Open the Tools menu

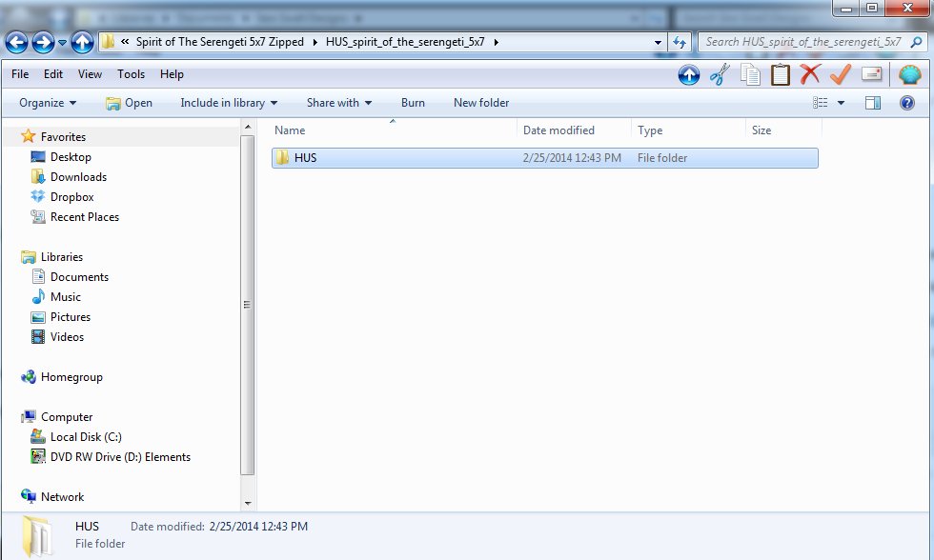[132, 74]
